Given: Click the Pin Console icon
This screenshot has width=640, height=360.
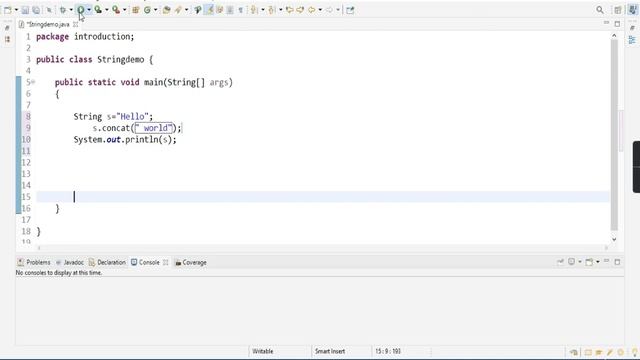Looking at the screenshot, I should click(x=560, y=262).
